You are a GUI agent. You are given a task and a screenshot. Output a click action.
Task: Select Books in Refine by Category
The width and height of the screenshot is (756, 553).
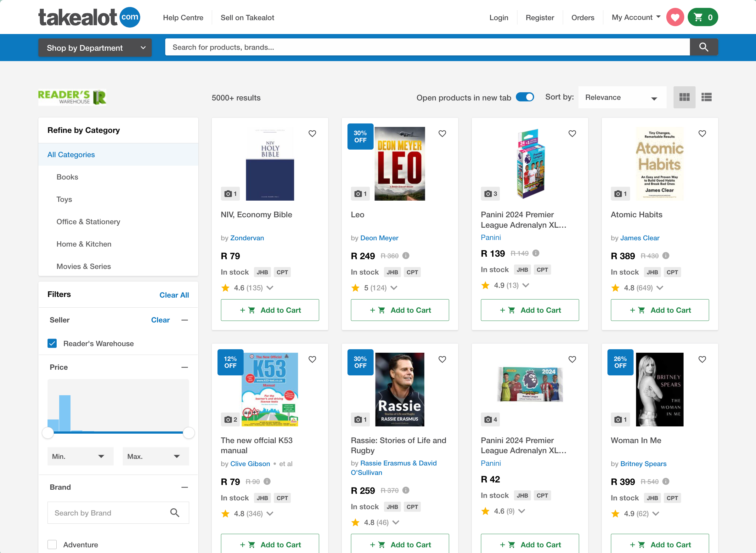point(67,177)
